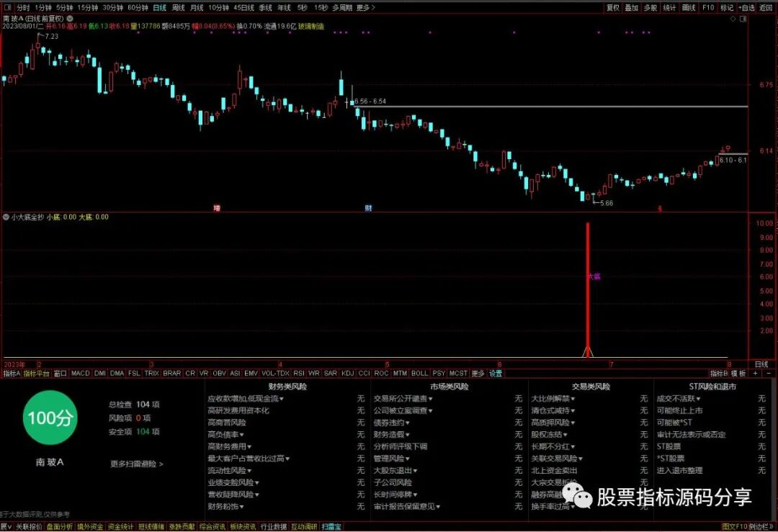Expand 成交不活跃 risk item
This screenshot has height=532, width=778.
tap(679, 399)
